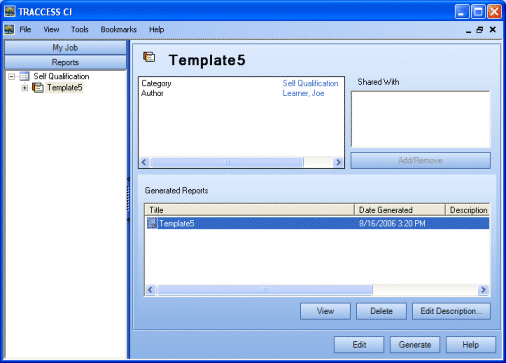Click the Generated Reports horizontal scrollbar thumb
The image size is (506, 363).
pyautogui.click(x=265, y=290)
